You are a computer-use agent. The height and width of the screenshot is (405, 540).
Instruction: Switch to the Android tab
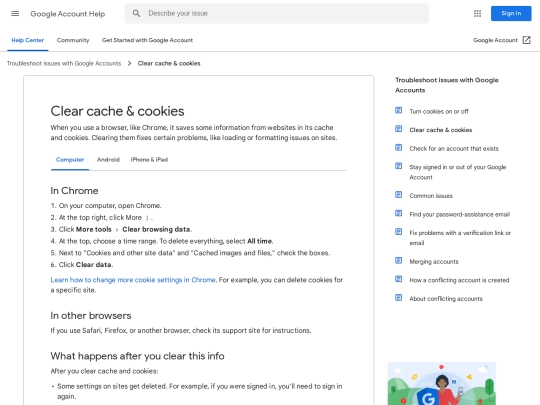pos(108,160)
